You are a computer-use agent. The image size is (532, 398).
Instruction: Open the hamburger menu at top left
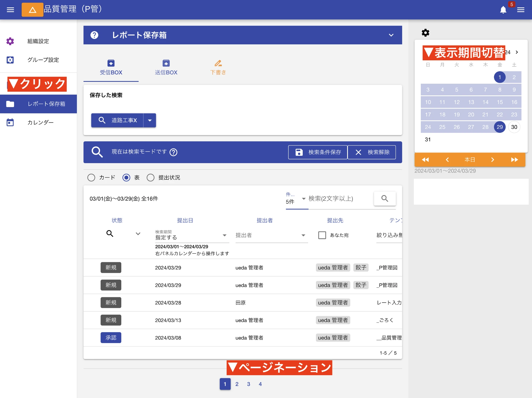tap(10, 10)
